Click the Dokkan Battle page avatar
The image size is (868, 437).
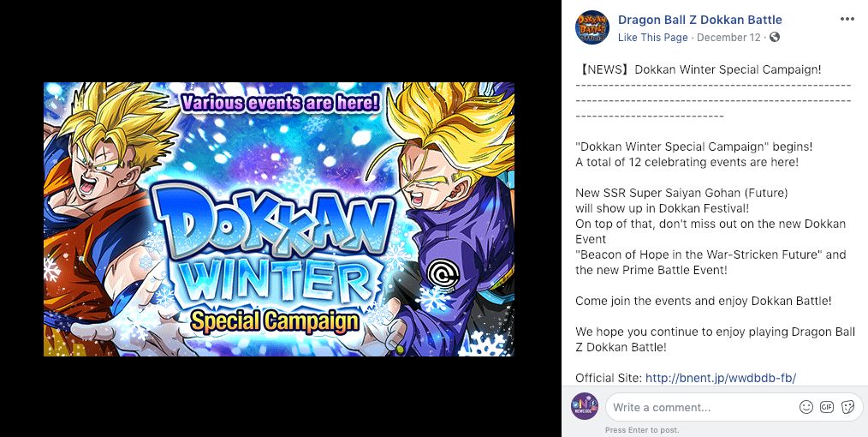(x=592, y=27)
